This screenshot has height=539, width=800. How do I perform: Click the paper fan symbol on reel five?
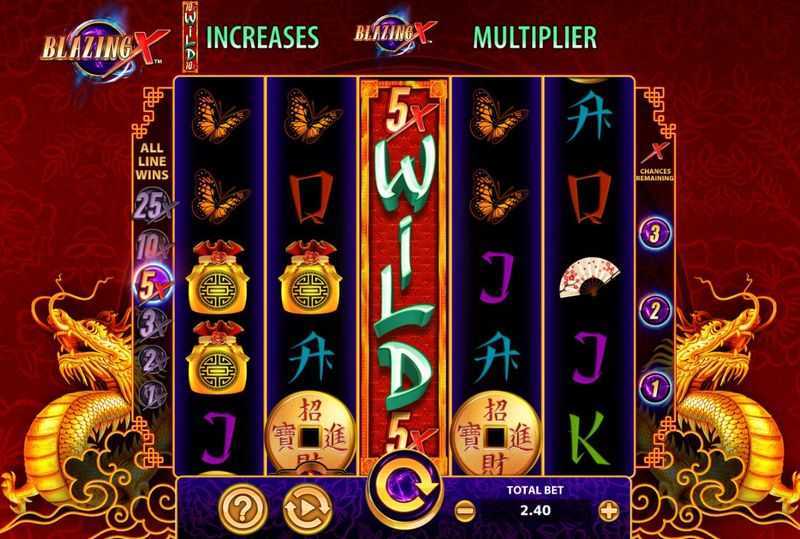(x=589, y=277)
